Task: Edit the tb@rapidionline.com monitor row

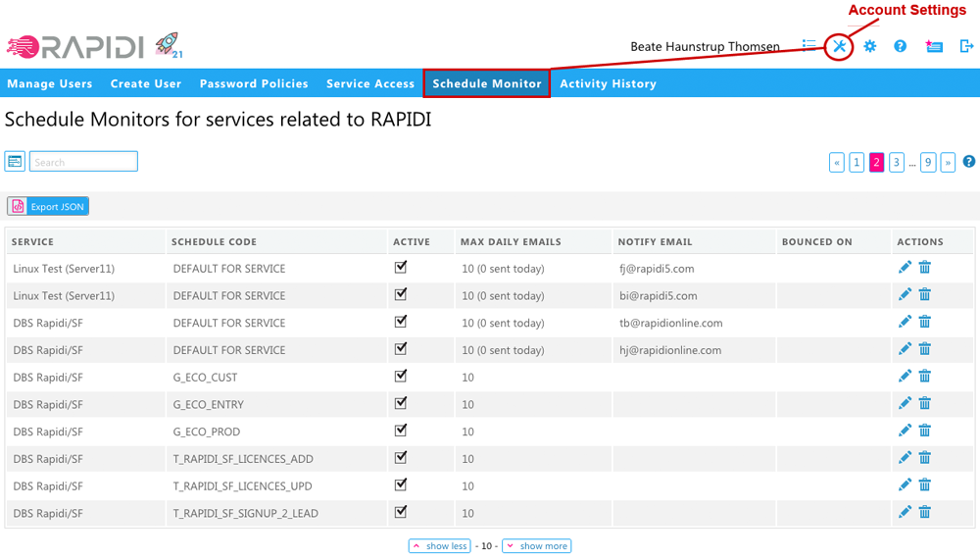Action: [905, 323]
